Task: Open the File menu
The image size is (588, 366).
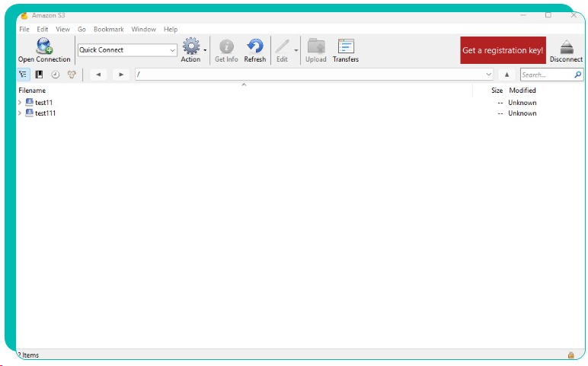Action: pyautogui.click(x=24, y=29)
